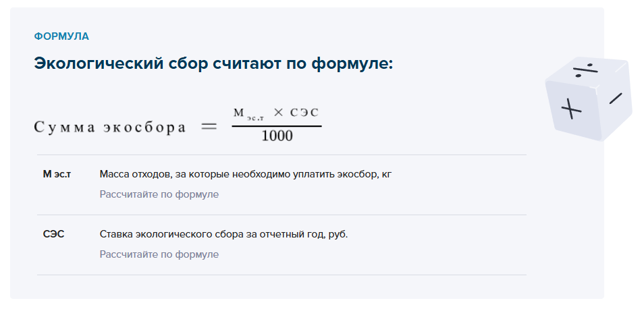The width and height of the screenshot is (644, 309).
Task: Select the bold 'М эс.т' variable label
Action: tap(57, 175)
